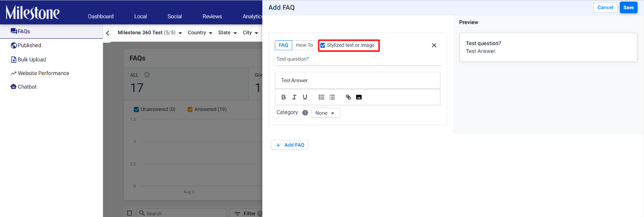The height and width of the screenshot is (217, 644).
Task: Insert an image in the answer
Action: [359, 97]
